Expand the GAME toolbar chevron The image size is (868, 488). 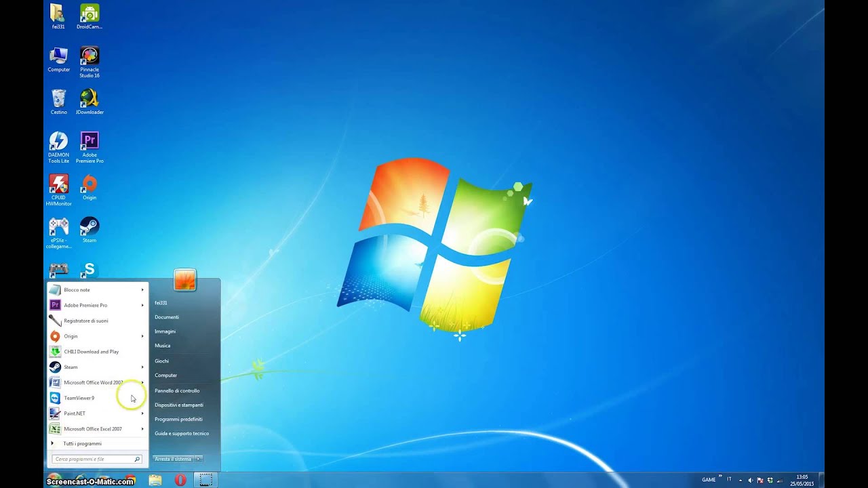coord(720,477)
